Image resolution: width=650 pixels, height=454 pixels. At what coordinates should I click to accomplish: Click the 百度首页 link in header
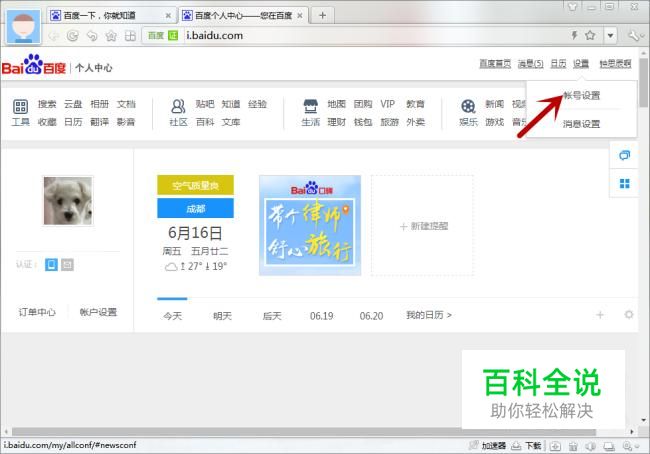pos(495,63)
